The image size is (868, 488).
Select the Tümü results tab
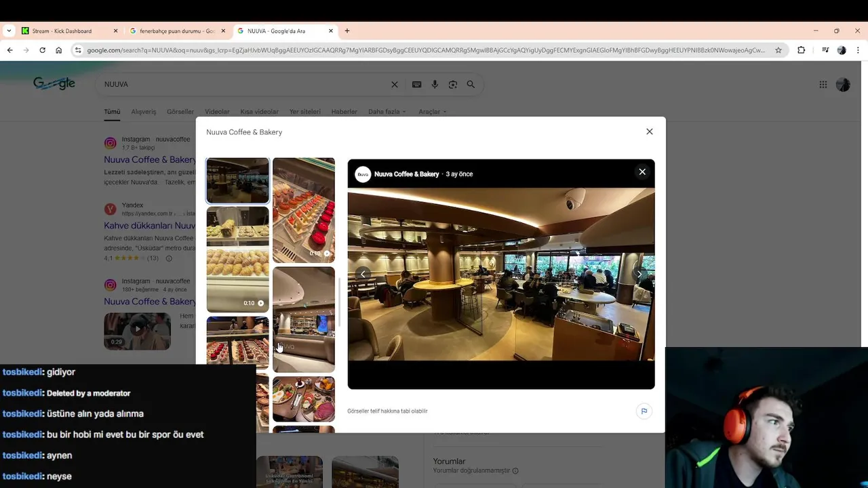(x=112, y=112)
